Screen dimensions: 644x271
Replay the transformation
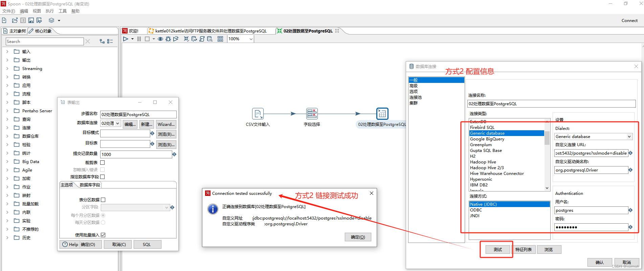(176, 39)
